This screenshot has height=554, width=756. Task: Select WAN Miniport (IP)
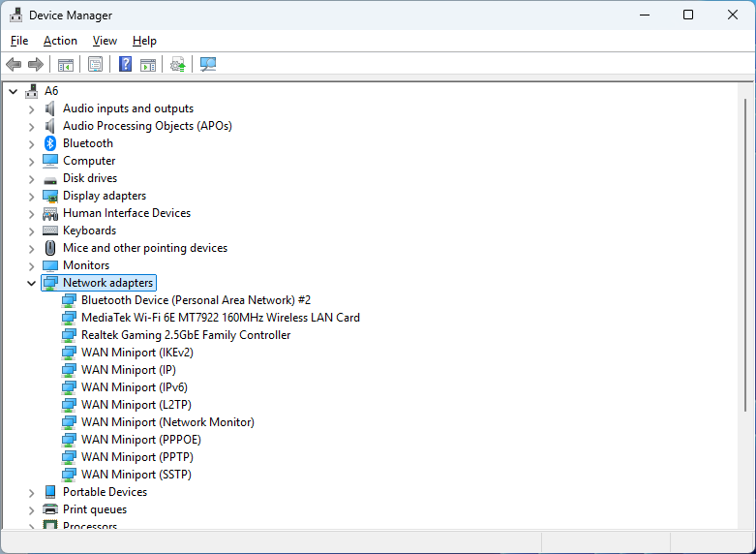[x=128, y=370]
